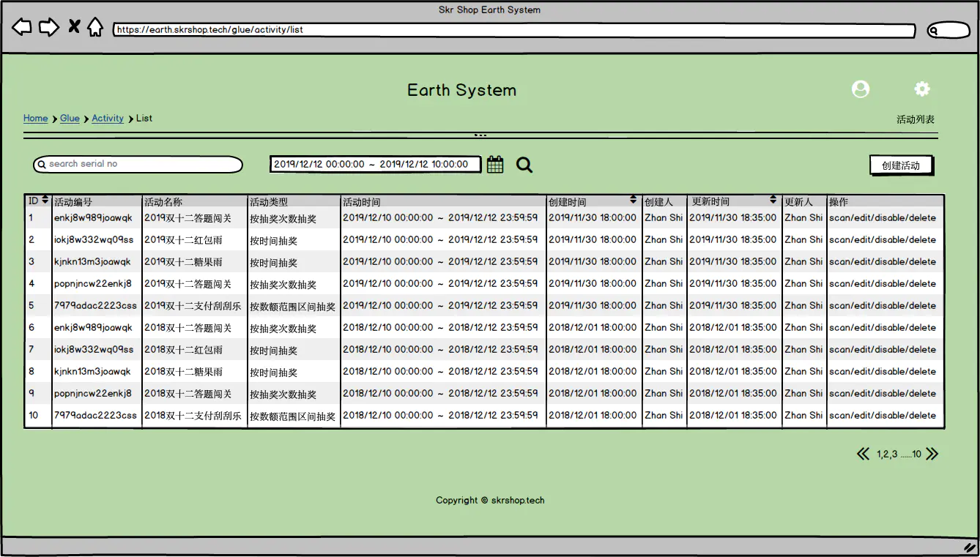Click 按数额范围区间抽奖 type in row 5

point(292,307)
